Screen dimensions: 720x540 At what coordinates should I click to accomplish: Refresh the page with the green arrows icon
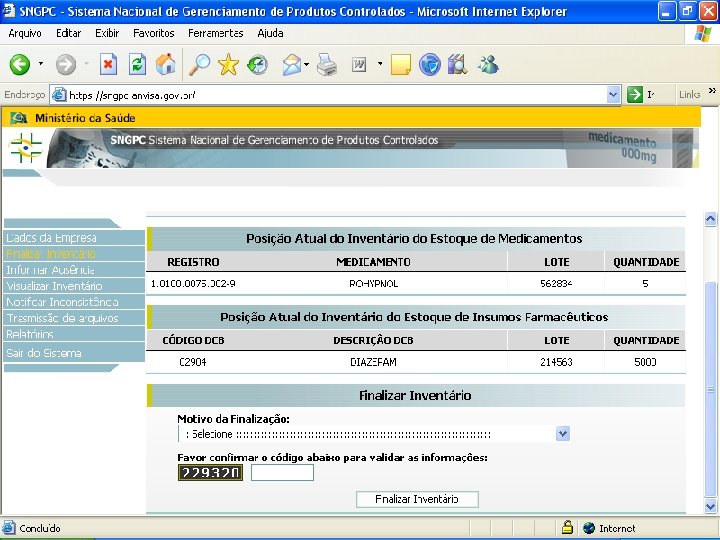[137, 64]
